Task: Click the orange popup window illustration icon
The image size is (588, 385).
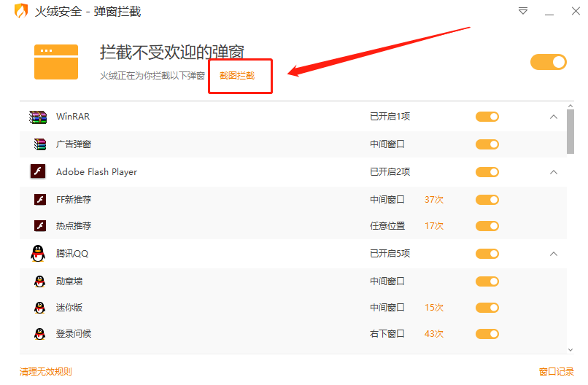Action: pyautogui.click(x=56, y=62)
